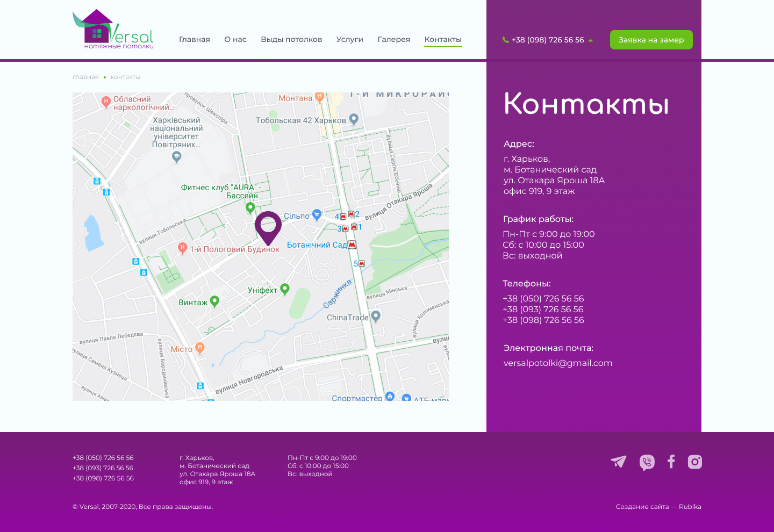Open the Instagram icon in the footer
This screenshot has height=532, width=774.
pyautogui.click(x=695, y=462)
